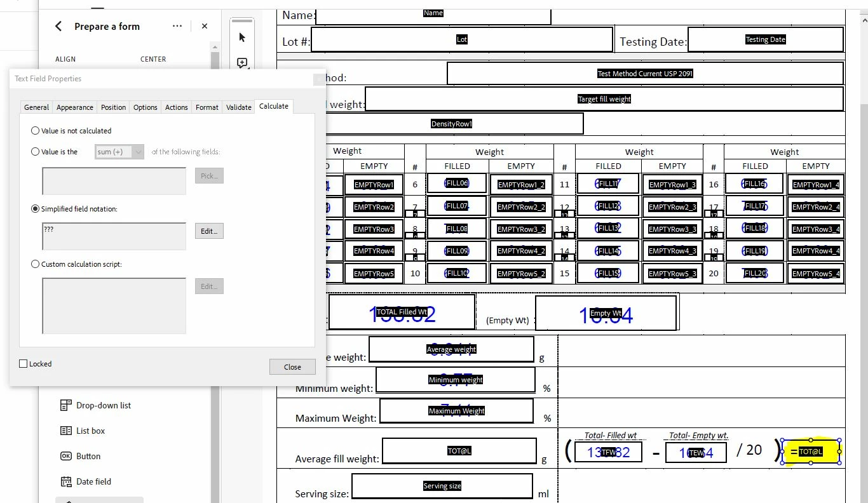The image size is (868, 503).
Task: Select Custom calculation script radio button
Action: [x=35, y=264]
